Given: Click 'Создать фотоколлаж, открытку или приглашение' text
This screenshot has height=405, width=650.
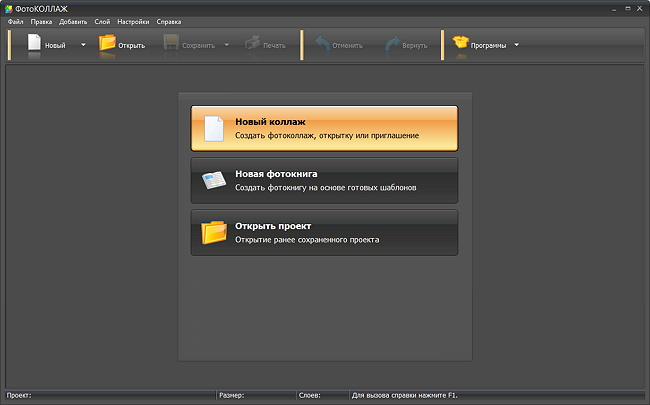Looking at the screenshot, I should (327, 136).
